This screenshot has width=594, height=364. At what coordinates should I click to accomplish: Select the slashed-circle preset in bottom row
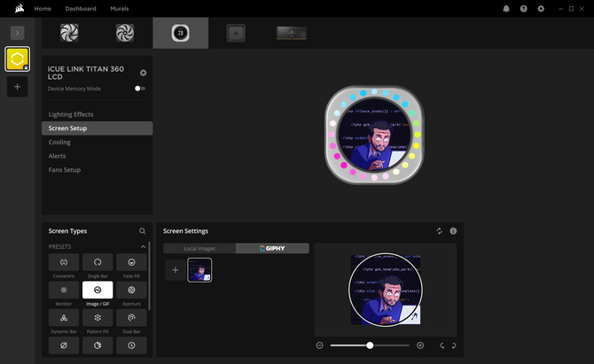coord(64,345)
